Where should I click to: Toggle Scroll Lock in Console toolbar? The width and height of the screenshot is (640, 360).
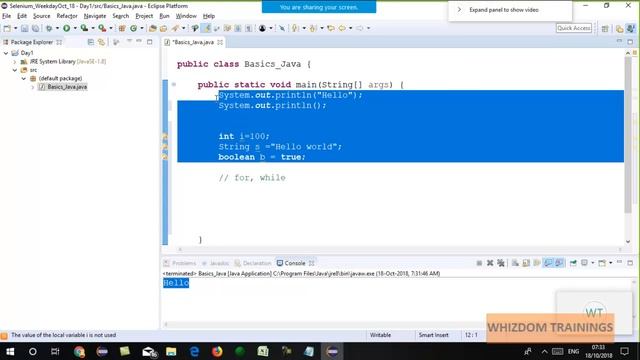click(526, 263)
